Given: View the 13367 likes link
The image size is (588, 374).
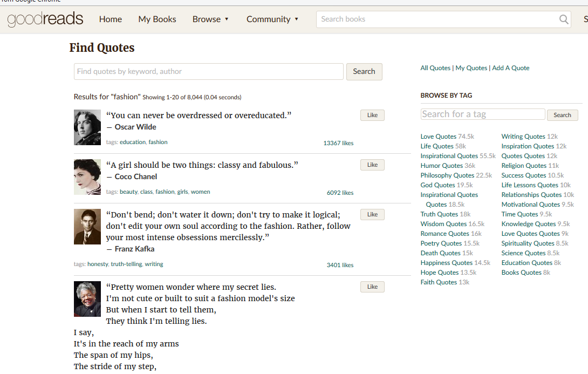Looking at the screenshot, I should click(338, 143).
